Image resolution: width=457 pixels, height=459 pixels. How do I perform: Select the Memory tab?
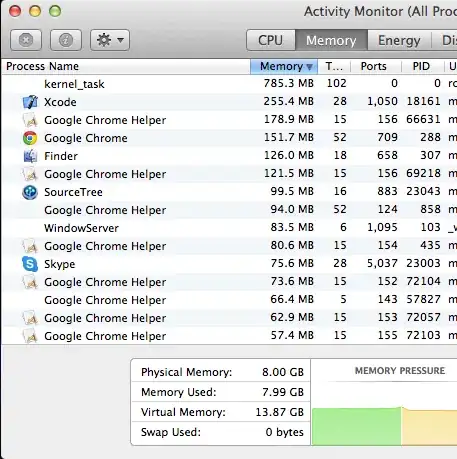(331, 40)
